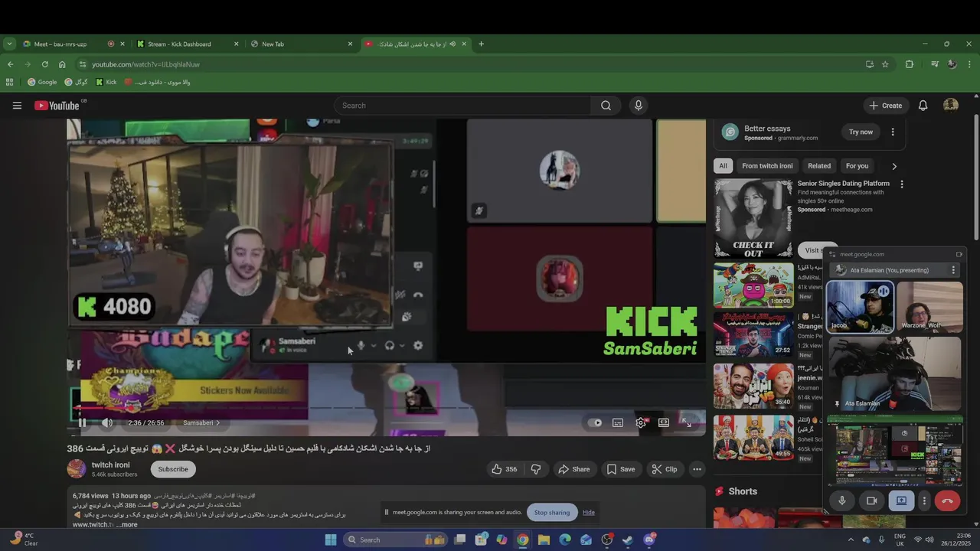
Task: Switch to theater mode in the player
Action: pyautogui.click(x=664, y=422)
